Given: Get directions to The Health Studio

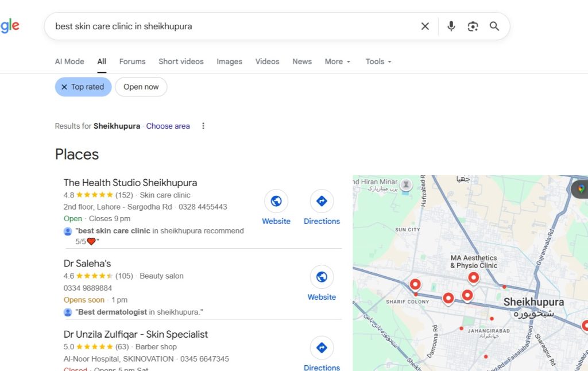Looking at the screenshot, I should tap(322, 202).
